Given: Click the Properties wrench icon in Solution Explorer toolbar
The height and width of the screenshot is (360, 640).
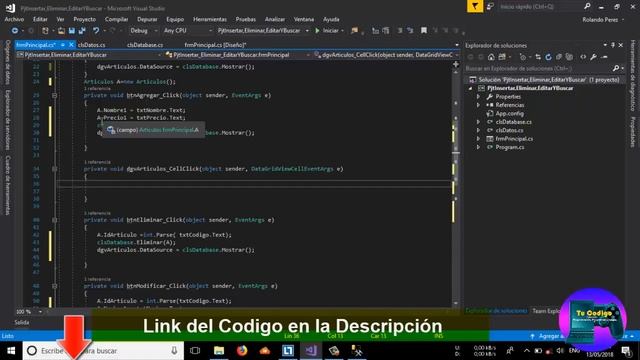Looking at the screenshot, I should click(593, 57).
